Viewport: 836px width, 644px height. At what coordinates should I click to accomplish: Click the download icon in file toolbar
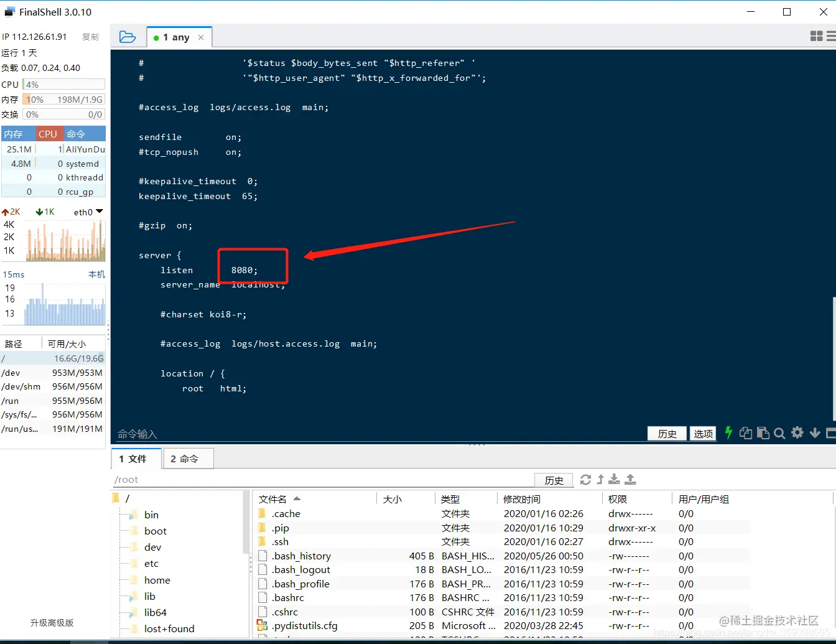point(614,479)
